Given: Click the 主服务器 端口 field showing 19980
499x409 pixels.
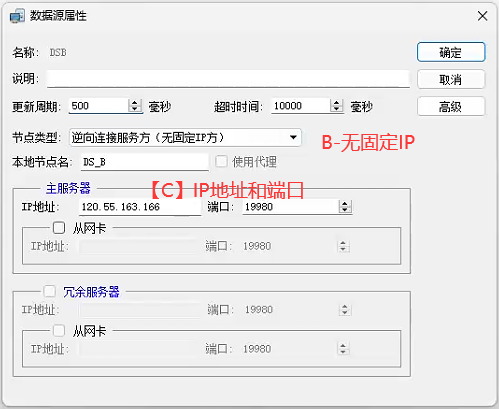Looking at the screenshot, I should click(x=291, y=207).
